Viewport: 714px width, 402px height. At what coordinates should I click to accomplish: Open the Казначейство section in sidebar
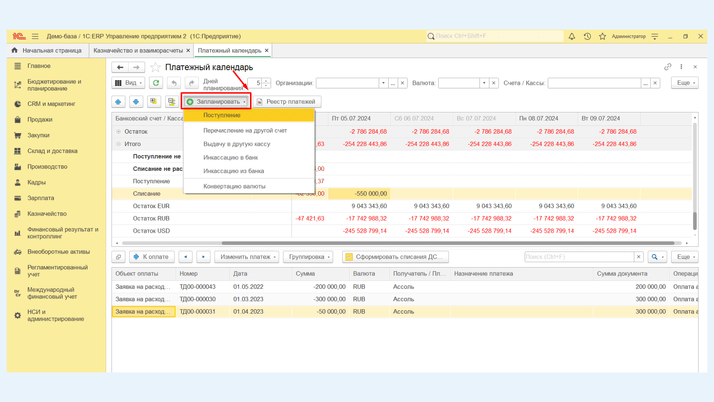tap(47, 214)
